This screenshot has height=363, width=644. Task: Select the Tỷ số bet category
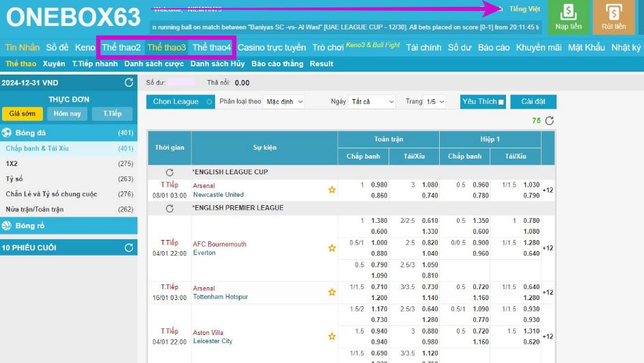[68, 179]
